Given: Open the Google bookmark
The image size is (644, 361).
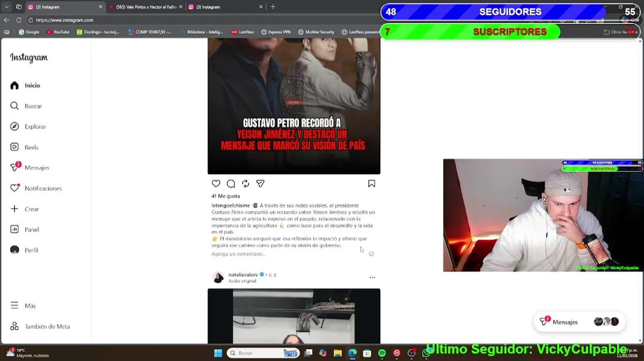Looking at the screenshot, I should click(29, 32).
